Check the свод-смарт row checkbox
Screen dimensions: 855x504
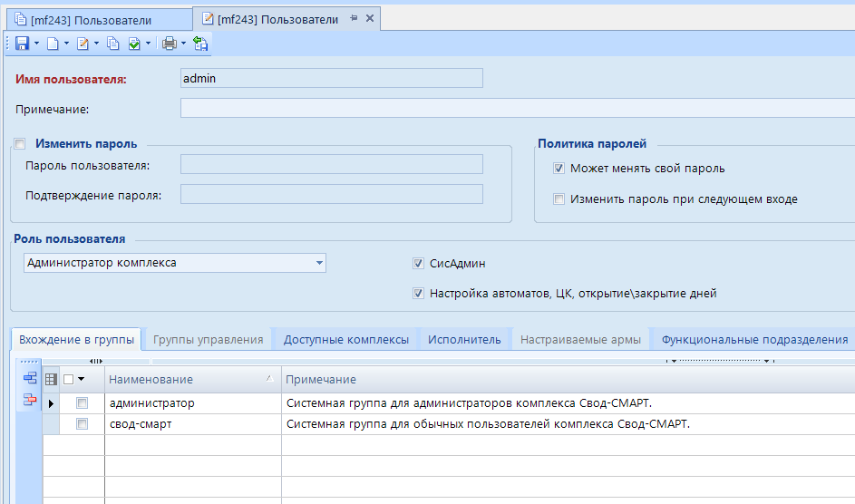click(x=82, y=424)
